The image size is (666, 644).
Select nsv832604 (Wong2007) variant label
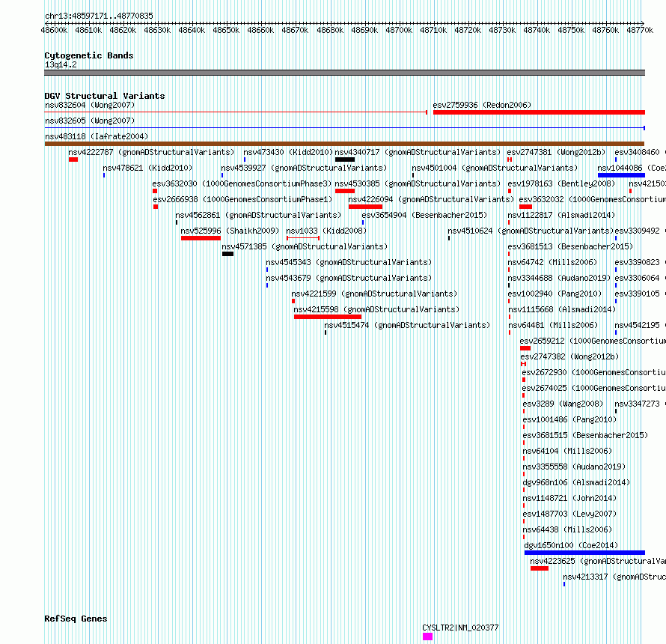(90, 105)
